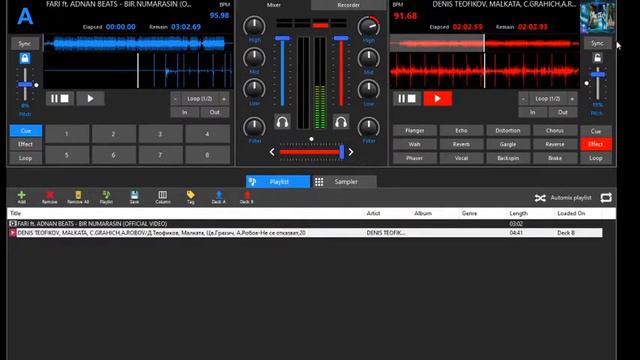Set Deck B loop In point
The image size is (640, 360).
click(532, 112)
